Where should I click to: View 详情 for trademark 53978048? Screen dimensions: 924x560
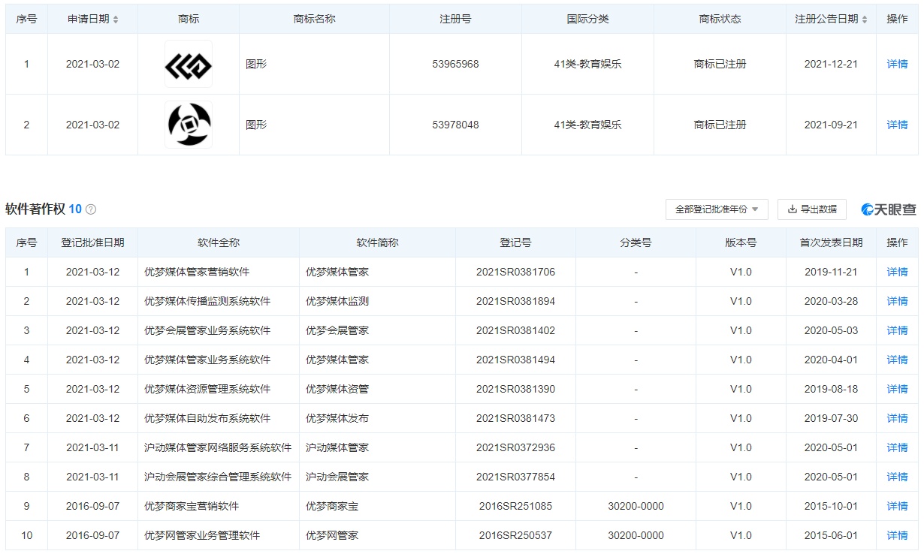click(897, 125)
